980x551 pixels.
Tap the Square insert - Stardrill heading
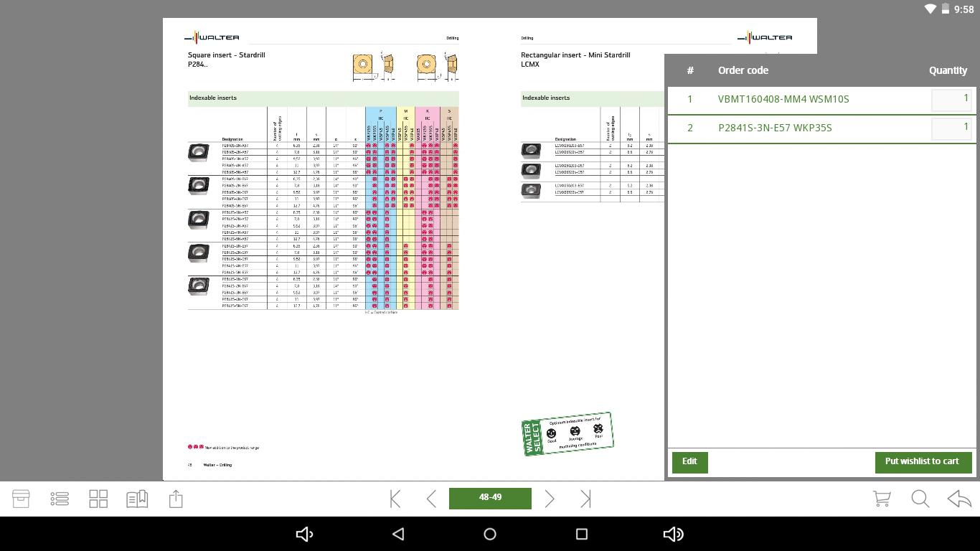coord(227,55)
